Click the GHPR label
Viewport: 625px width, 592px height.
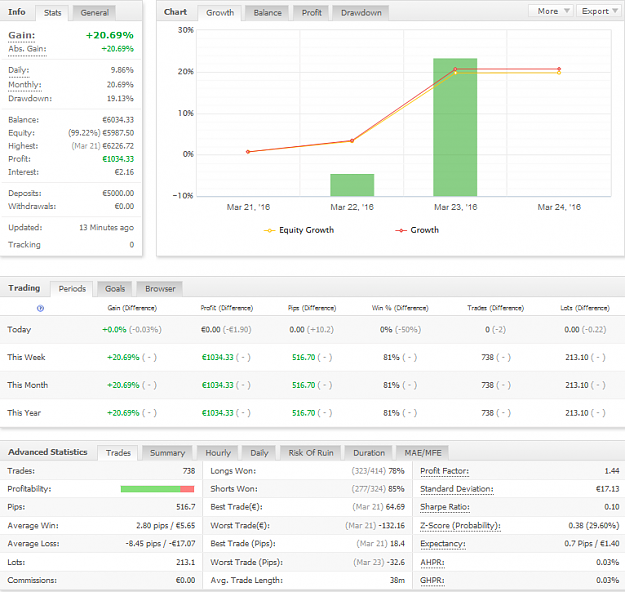(x=432, y=580)
